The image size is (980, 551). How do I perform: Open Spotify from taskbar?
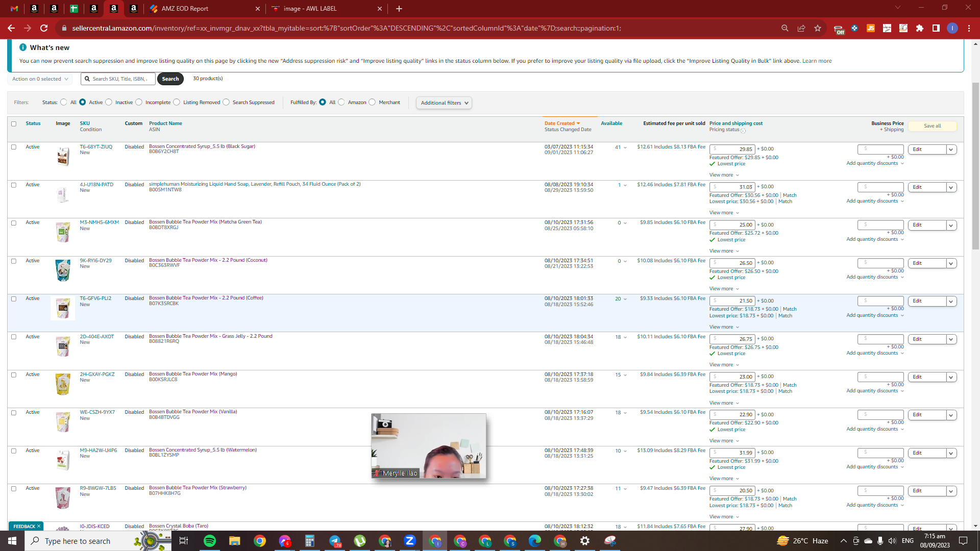(210, 541)
